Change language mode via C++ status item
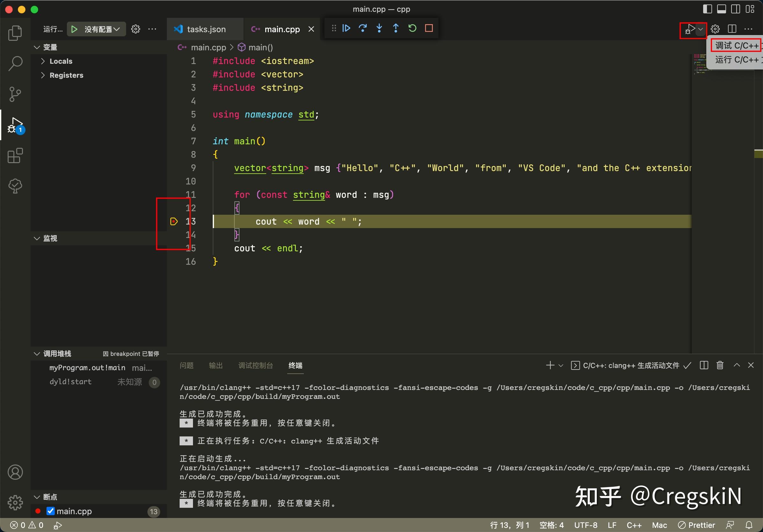Viewport: 763px width, 532px height. [x=634, y=525]
